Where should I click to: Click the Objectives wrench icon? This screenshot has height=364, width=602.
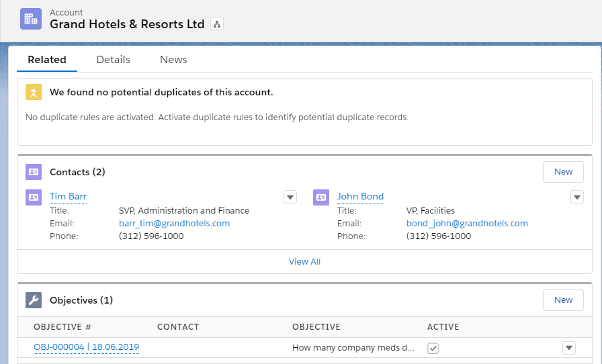[34, 300]
